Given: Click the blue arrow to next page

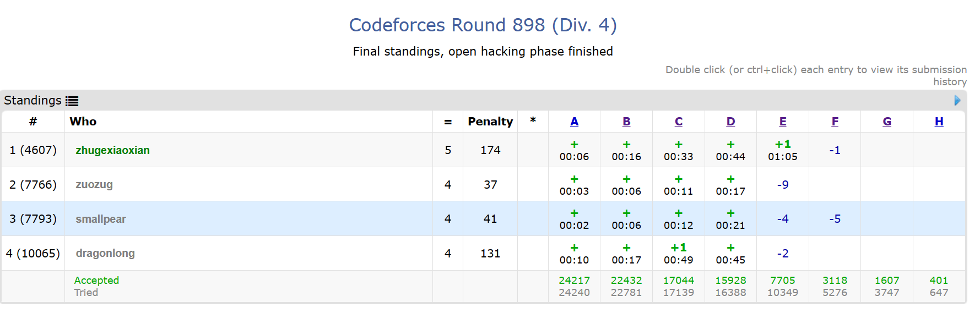Looking at the screenshot, I should [957, 101].
